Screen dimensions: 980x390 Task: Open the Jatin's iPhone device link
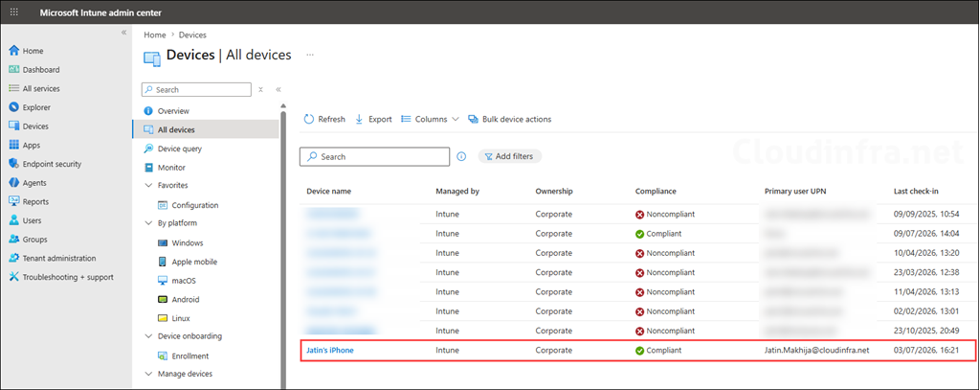pos(330,351)
